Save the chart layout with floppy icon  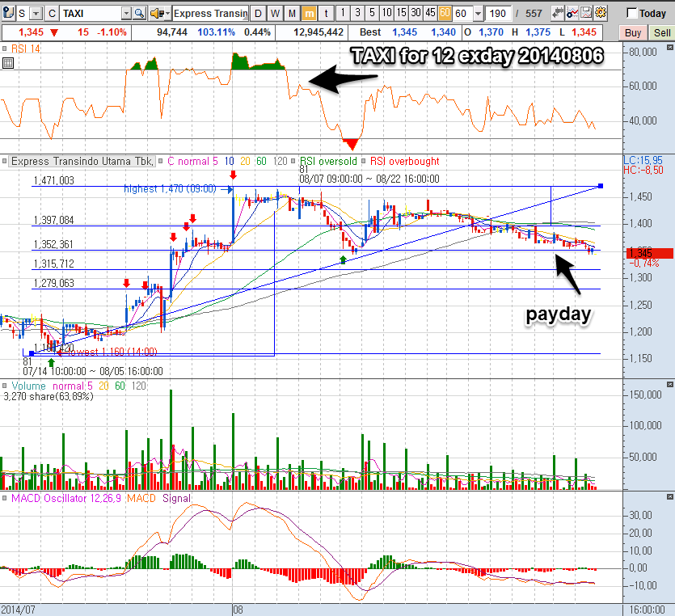pos(586,13)
